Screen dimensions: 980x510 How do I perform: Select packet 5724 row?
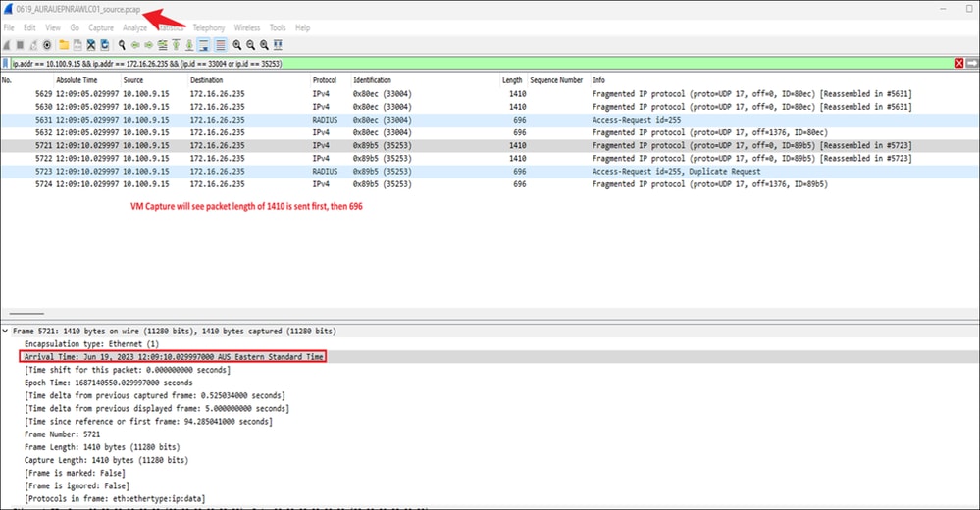pos(490,184)
